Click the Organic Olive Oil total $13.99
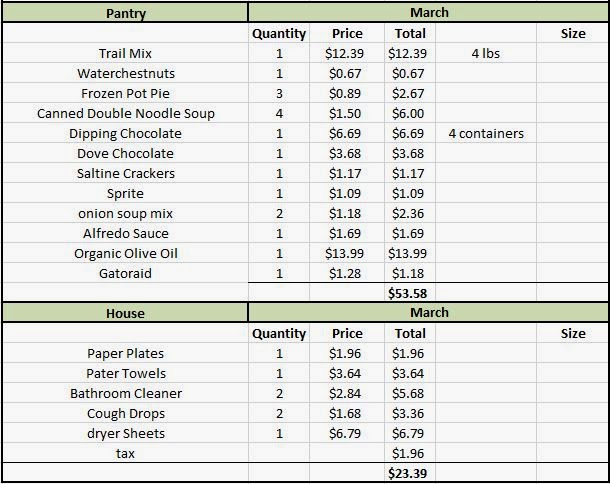Screen dimensions: 610x484 [x=407, y=253]
